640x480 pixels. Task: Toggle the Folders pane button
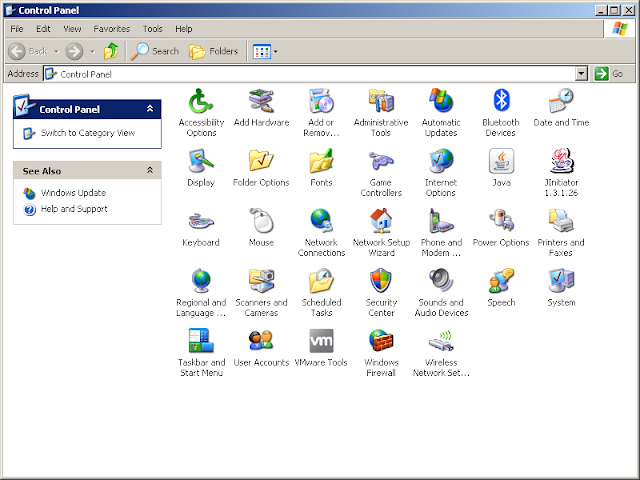click(213, 51)
